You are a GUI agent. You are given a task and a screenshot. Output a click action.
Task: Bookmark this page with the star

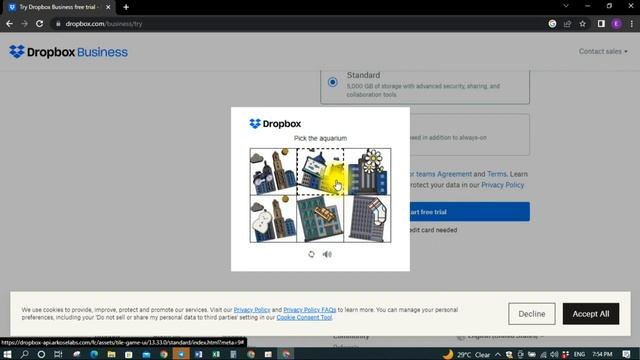582,24
